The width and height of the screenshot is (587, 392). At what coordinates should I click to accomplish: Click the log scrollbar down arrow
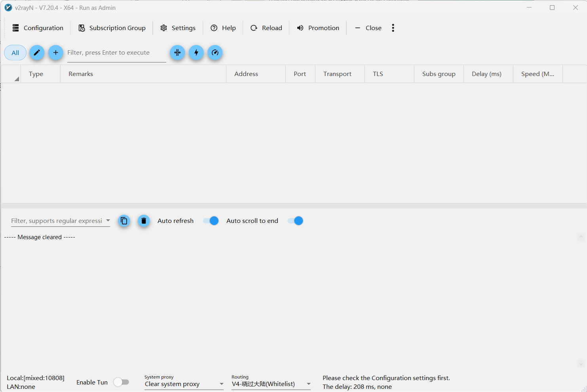pos(581,364)
